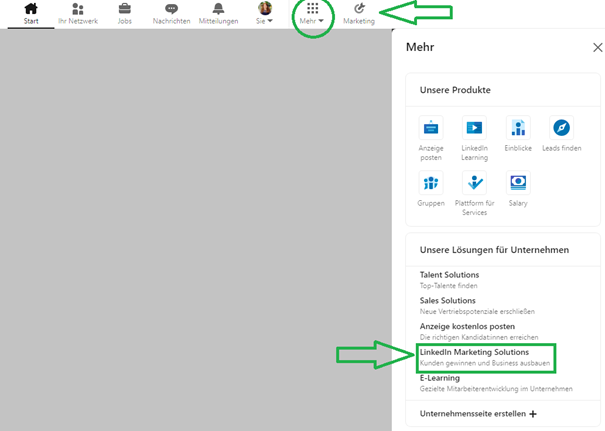The image size is (605, 431).
Task: Open Einblicke chart icon
Action: click(518, 127)
